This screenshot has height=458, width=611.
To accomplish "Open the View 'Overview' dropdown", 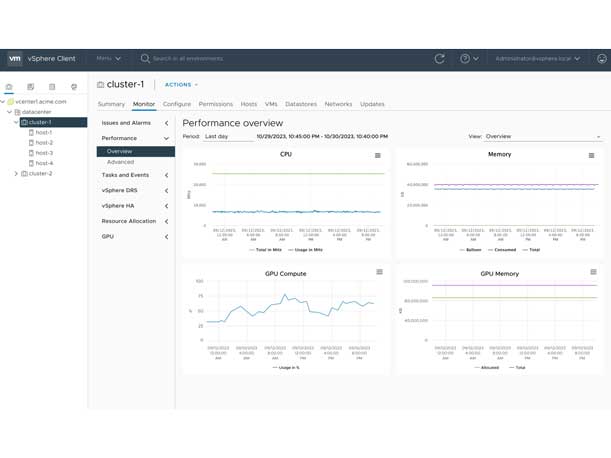I will (x=542, y=136).
